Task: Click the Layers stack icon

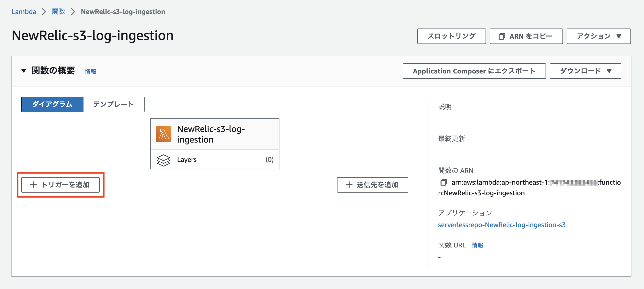Action: click(x=163, y=160)
